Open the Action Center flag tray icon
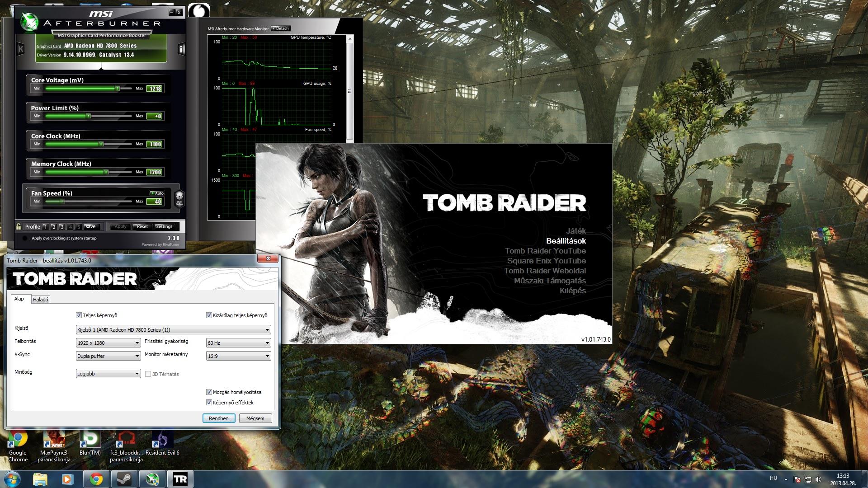This screenshot has width=868, height=488. 797,479
